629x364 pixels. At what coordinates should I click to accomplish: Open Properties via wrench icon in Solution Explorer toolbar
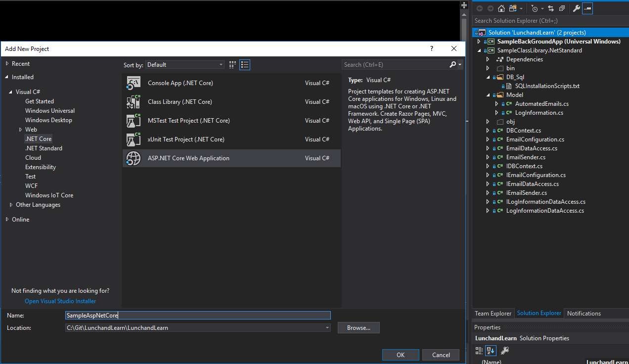pyautogui.click(x=576, y=8)
